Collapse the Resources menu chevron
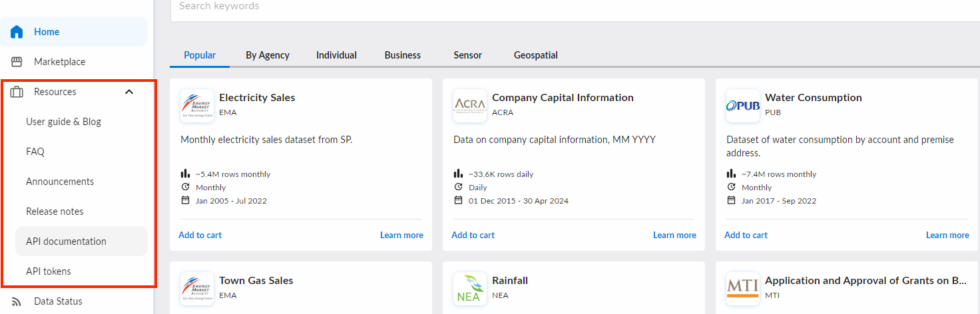Image resolution: width=980 pixels, height=314 pixels. pyautogui.click(x=129, y=92)
